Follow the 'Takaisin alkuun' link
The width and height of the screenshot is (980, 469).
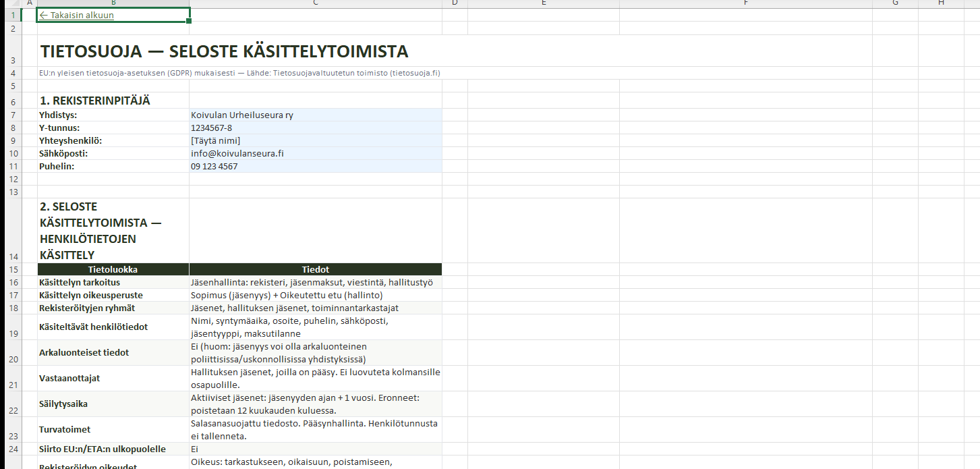click(x=76, y=15)
